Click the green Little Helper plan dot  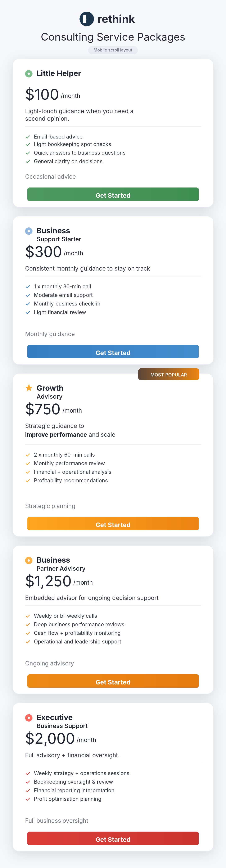click(29, 73)
